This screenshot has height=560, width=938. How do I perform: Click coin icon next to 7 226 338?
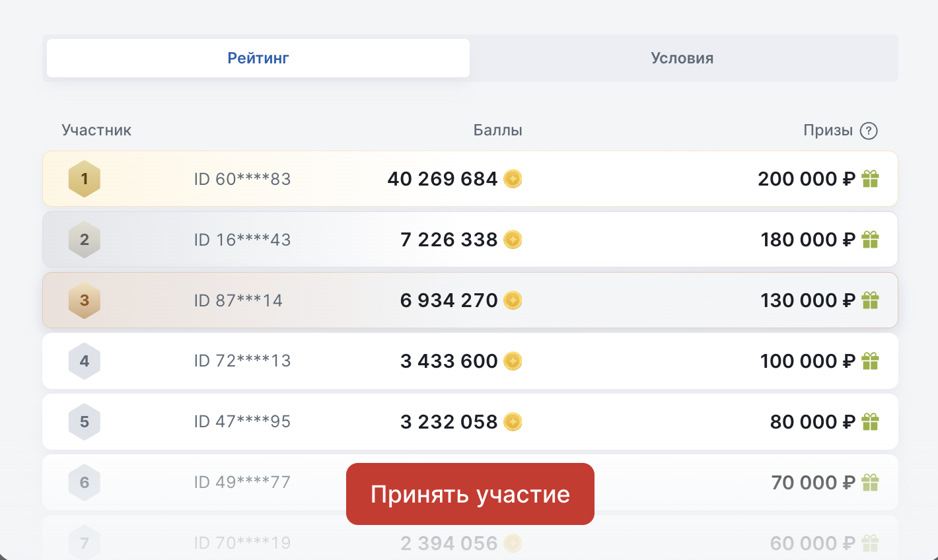513,240
